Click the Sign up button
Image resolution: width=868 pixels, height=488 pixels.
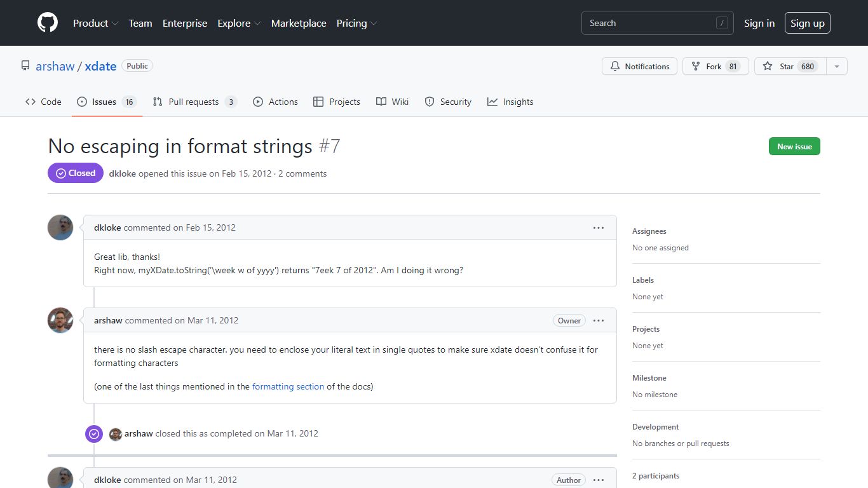(x=807, y=23)
